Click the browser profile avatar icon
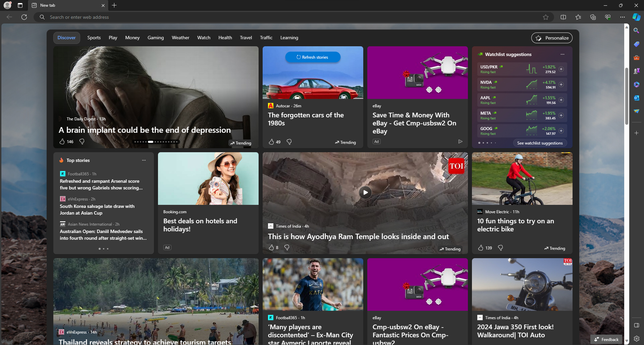Image resolution: width=644 pixels, height=345 pixels. point(7,5)
